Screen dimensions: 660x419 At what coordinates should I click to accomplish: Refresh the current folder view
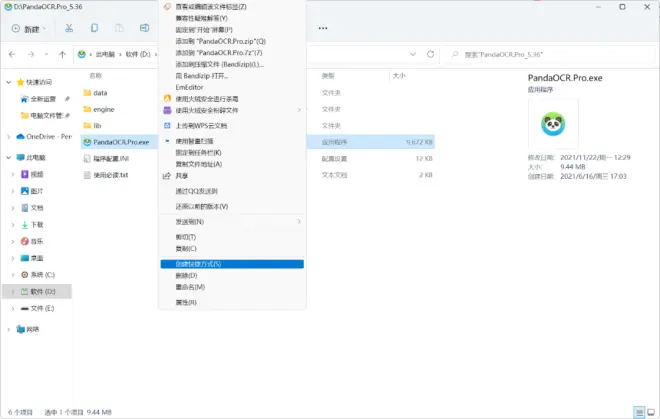pyautogui.click(x=430, y=54)
